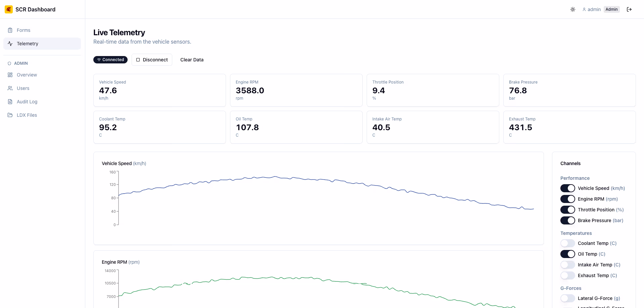Image resolution: width=644 pixels, height=308 pixels.
Task: Show the Exhaust Temp channel
Action: tap(567, 275)
